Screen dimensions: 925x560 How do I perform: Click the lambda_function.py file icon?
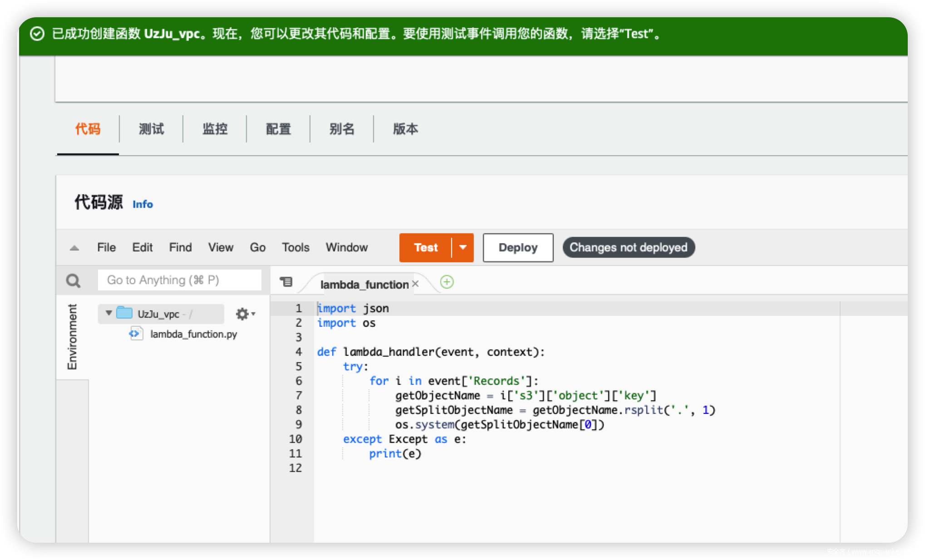(135, 334)
